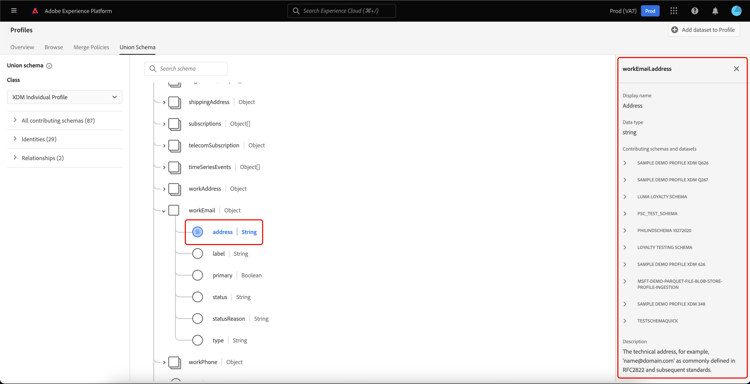Click the Adobe logo icon
750x384 pixels.
point(35,11)
